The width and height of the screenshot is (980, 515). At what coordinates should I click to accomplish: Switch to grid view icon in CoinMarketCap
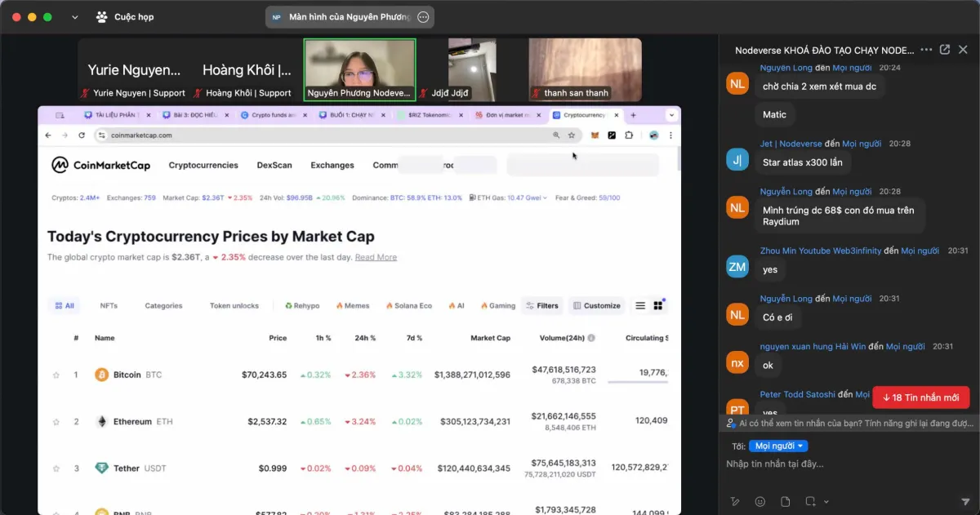pyautogui.click(x=658, y=306)
